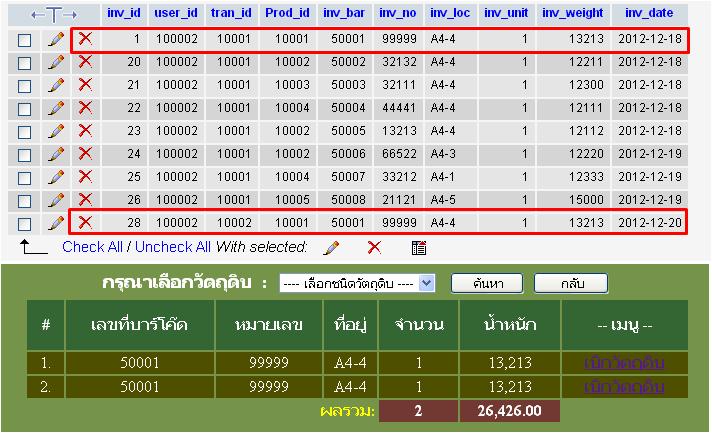The image size is (712, 433).
Task: Sort by inv_date column header
Action: [649, 13]
